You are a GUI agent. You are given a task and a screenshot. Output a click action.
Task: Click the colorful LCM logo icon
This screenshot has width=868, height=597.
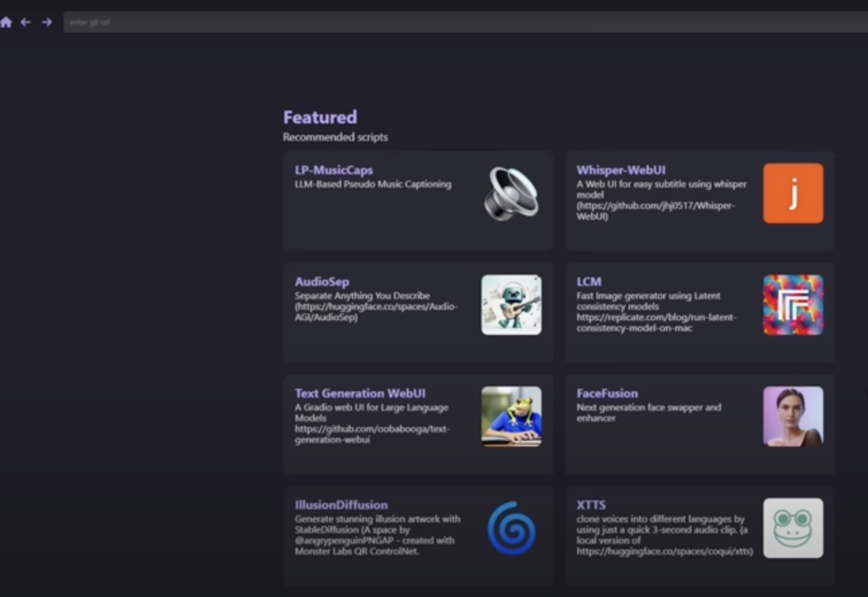click(793, 304)
